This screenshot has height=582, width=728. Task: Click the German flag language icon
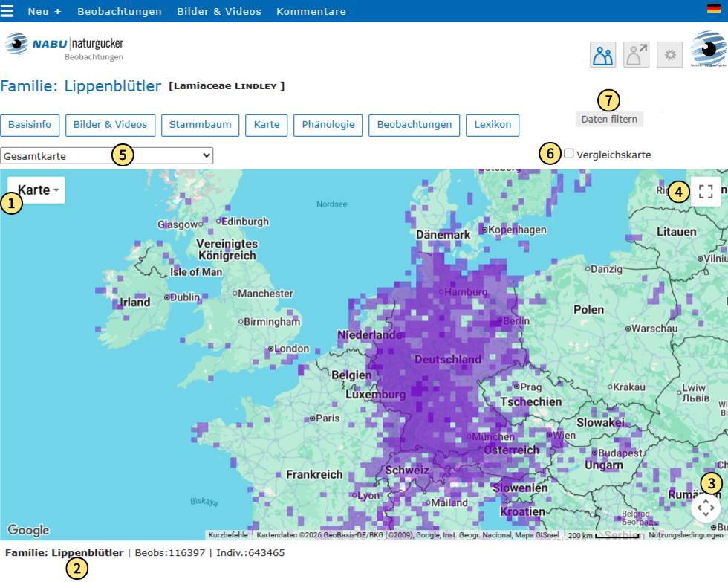pyautogui.click(x=714, y=8)
